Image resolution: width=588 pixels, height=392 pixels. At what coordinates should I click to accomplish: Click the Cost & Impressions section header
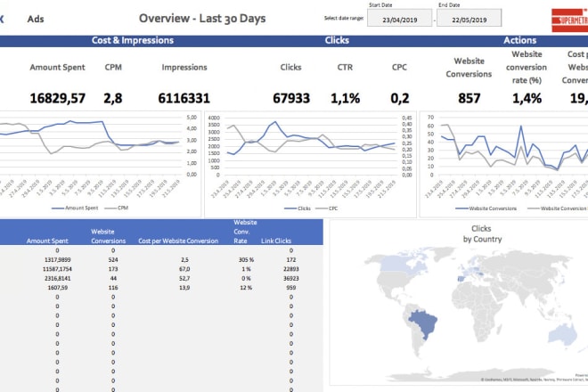point(133,40)
